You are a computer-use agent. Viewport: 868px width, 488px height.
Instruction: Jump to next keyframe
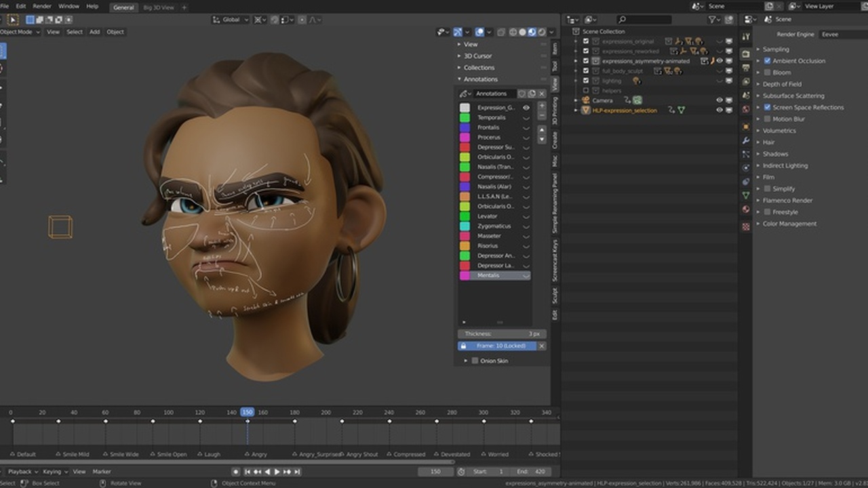(287, 472)
